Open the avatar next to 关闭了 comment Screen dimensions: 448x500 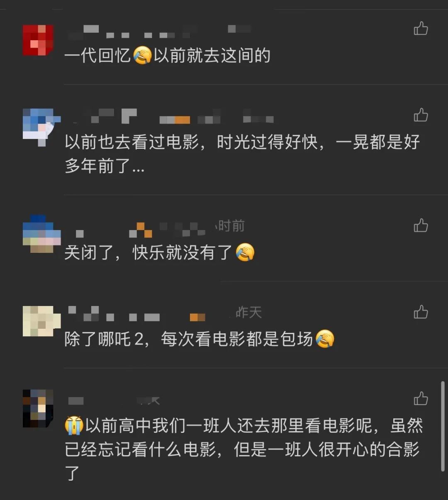[x=41, y=234]
